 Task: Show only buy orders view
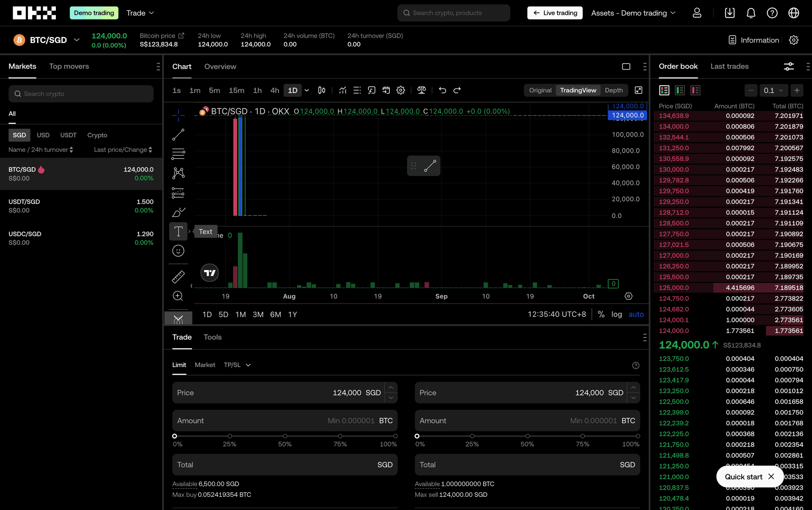680,90
